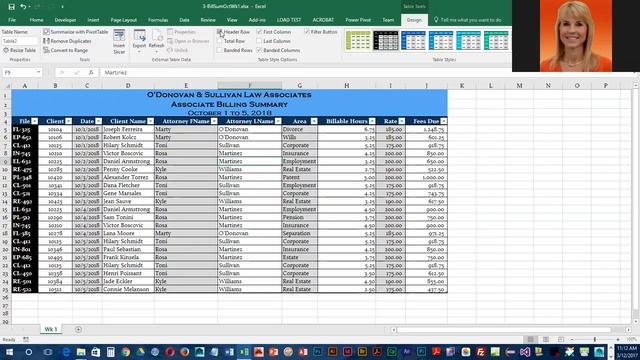Select the Wk 1 sheet tab

click(51, 329)
